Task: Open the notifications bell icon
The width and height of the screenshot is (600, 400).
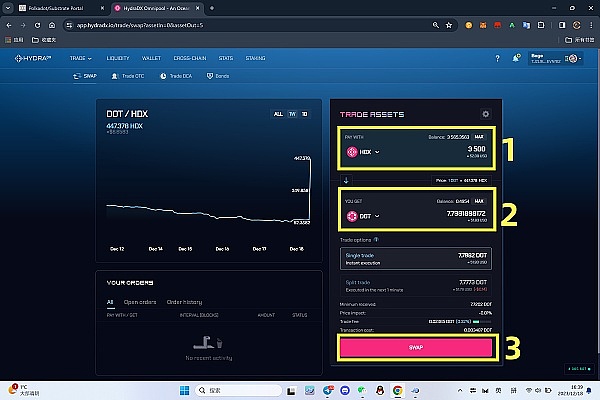Action: point(514,59)
